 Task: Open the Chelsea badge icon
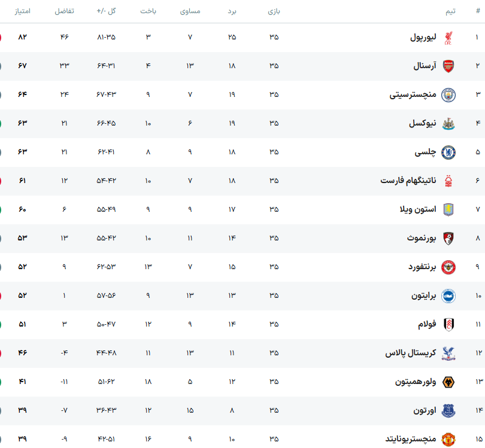(x=448, y=153)
